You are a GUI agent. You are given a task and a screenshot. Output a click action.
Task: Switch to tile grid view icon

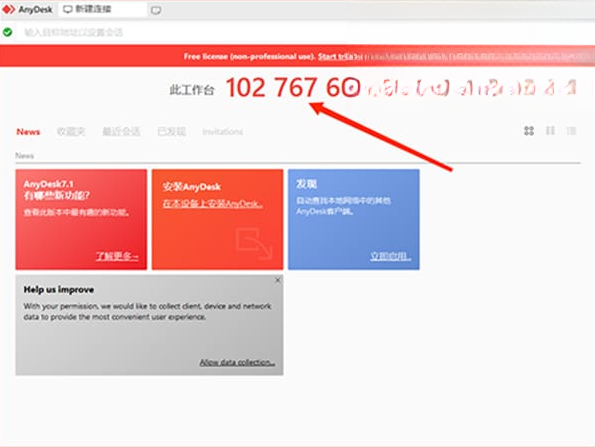[529, 131]
